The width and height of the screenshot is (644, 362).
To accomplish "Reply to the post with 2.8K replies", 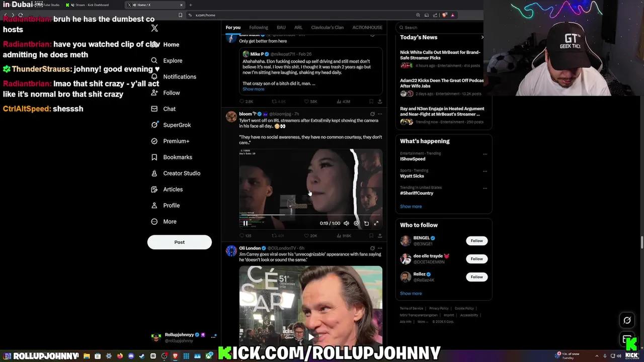I will 246,102.
